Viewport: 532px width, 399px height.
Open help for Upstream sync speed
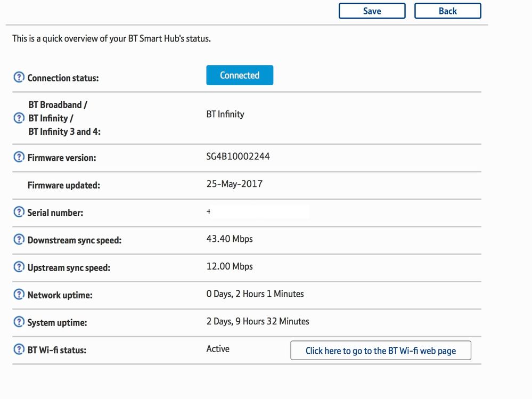(x=19, y=267)
